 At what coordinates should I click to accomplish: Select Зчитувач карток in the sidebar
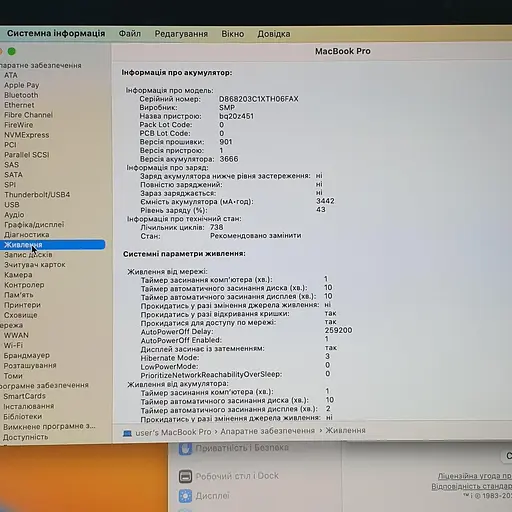tap(35, 265)
